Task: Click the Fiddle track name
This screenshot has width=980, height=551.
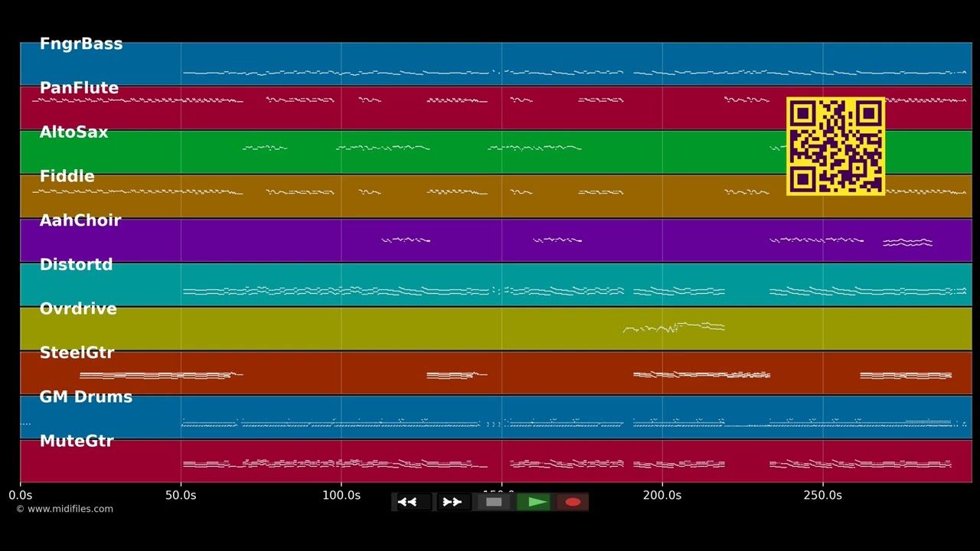Action: pos(67,177)
